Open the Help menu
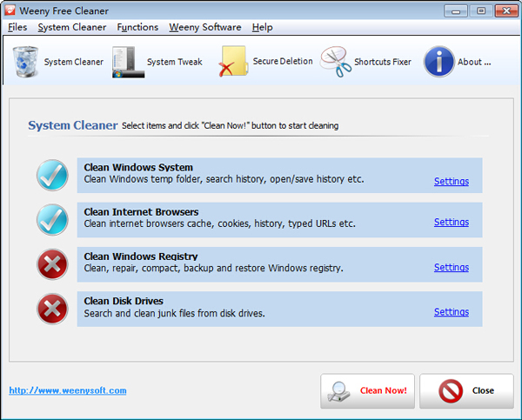The width and height of the screenshot is (522, 420). (x=263, y=27)
